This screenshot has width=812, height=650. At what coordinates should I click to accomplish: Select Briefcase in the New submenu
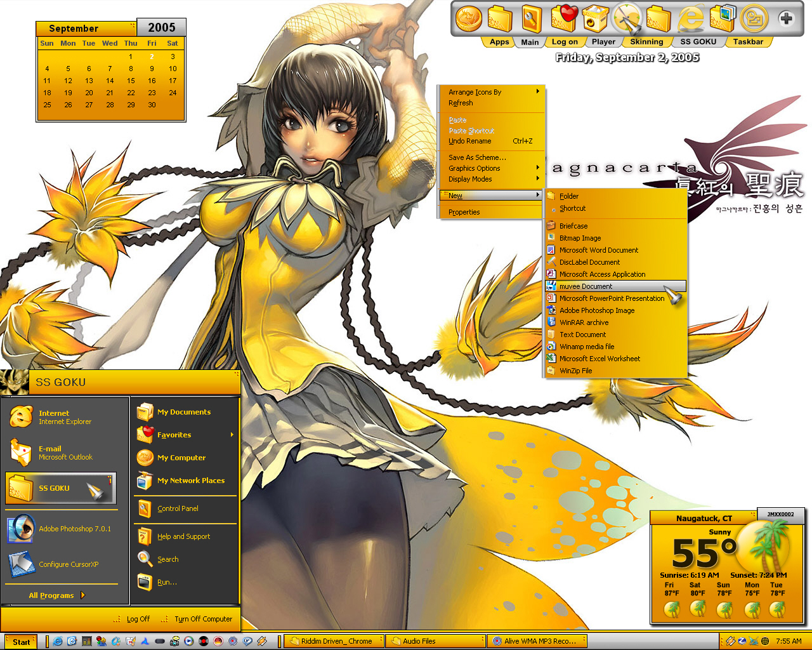(615, 226)
